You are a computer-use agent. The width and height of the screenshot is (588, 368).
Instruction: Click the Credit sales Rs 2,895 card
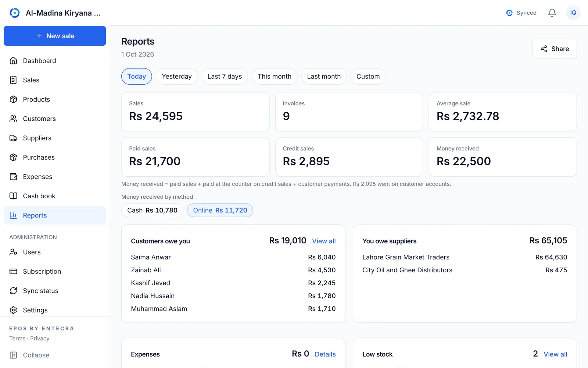pos(349,157)
